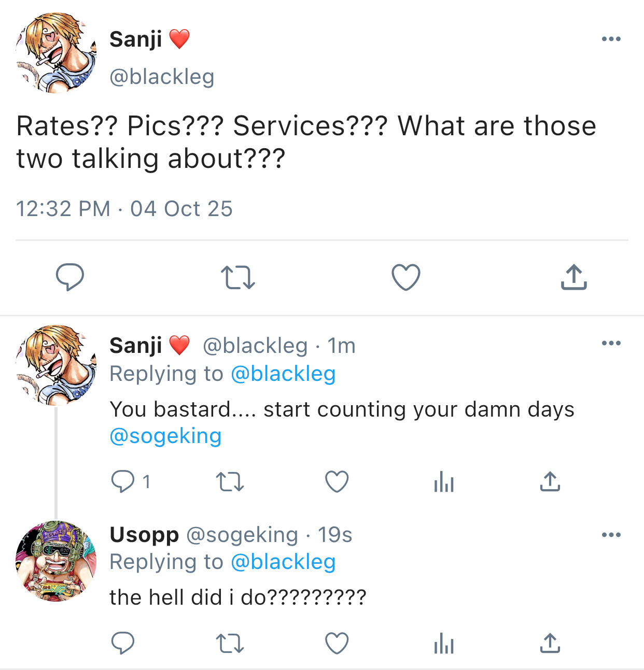Open more options on Sanji's reply
The height and width of the screenshot is (670, 644).
[611, 343]
